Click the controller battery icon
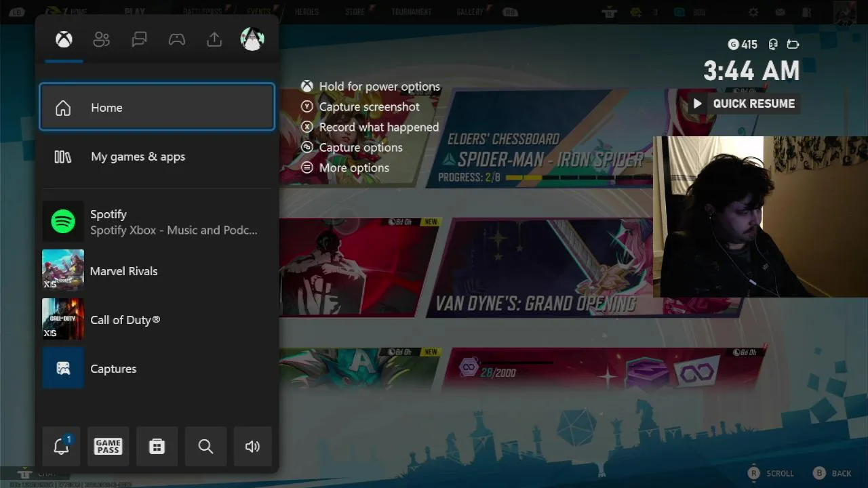The height and width of the screenshot is (488, 868). click(x=793, y=45)
